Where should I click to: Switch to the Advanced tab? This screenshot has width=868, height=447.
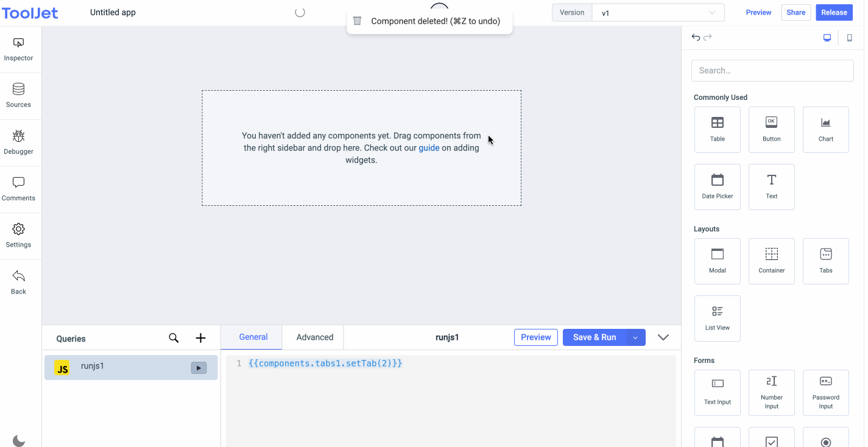[x=314, y=337]
